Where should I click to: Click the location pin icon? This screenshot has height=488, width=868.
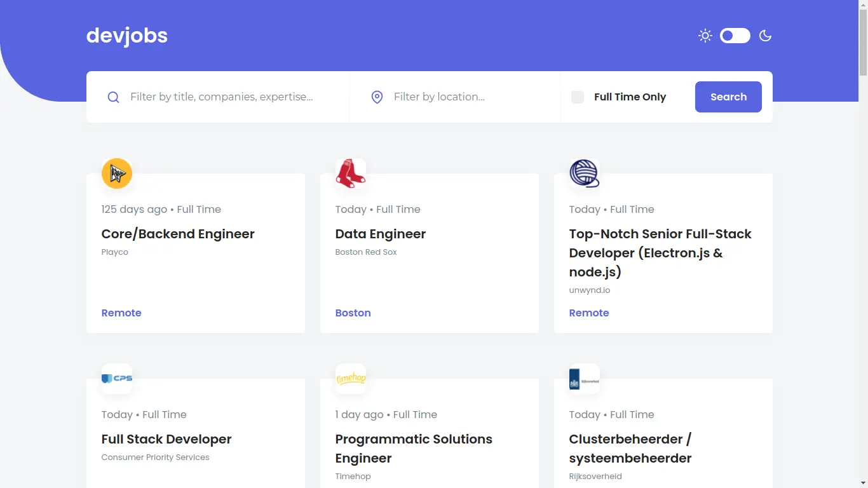[x=377, y=97]
